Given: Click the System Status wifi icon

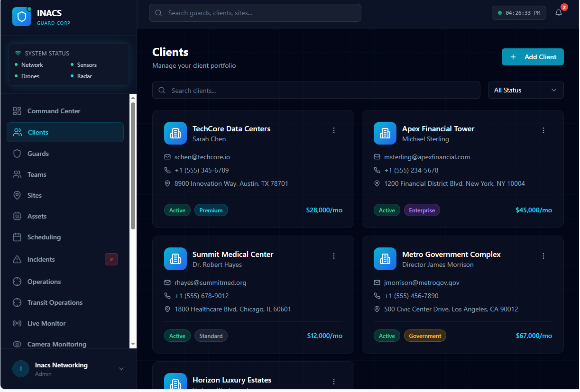Looking at the screenshot, I should coord(18,53).
